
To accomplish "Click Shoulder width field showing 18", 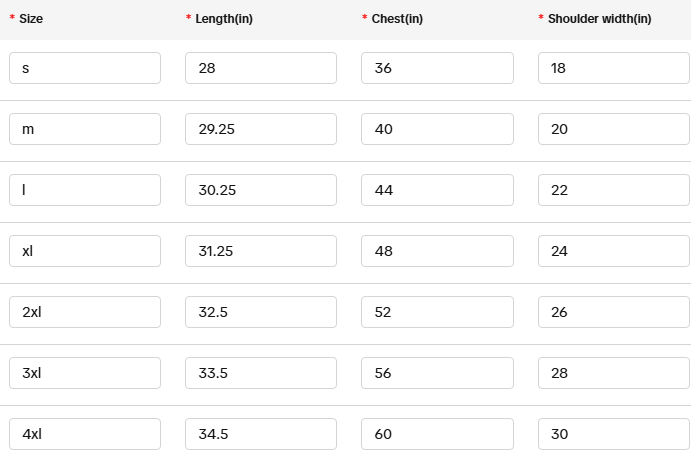I will 613,68.
